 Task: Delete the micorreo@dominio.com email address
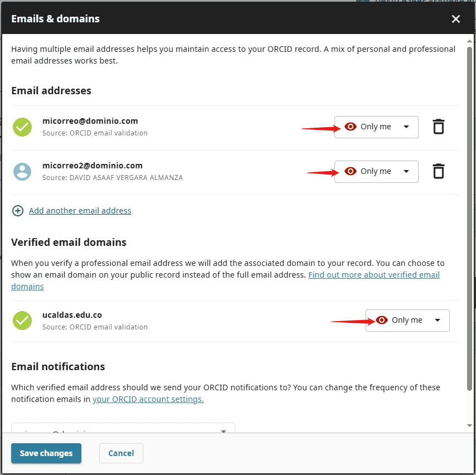tap(439, 127)
